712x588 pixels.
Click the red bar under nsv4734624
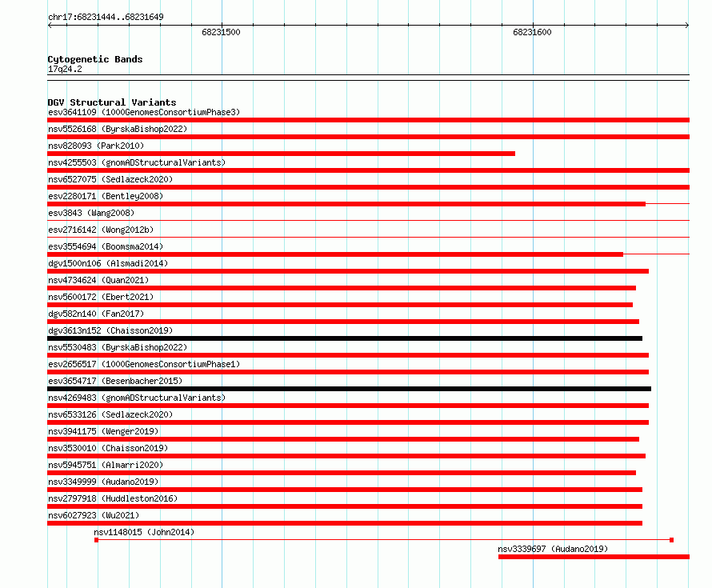coord(342,288)
